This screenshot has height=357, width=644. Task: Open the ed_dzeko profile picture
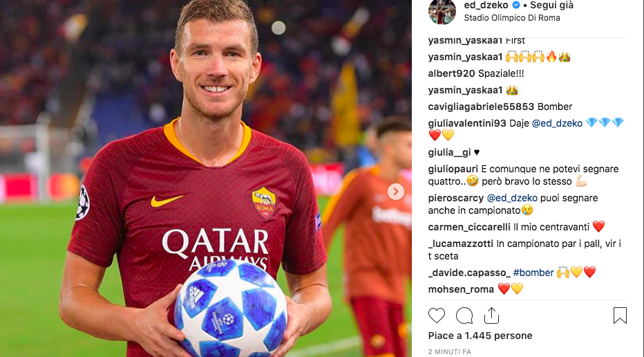(x=442, y=11)
